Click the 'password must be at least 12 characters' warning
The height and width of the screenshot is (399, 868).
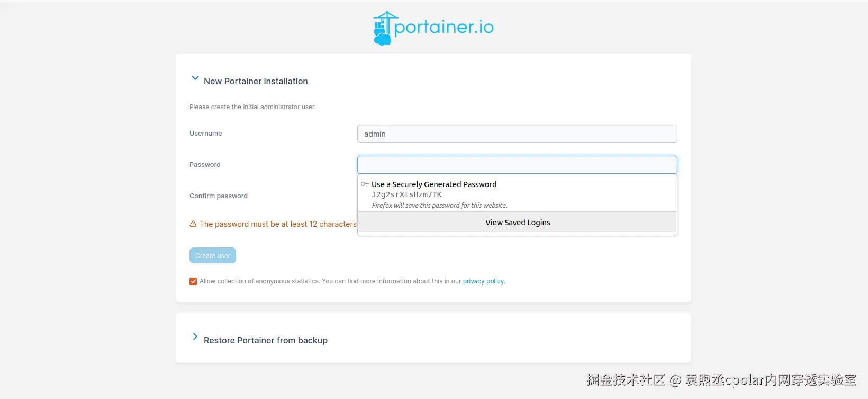tap(278, 224)
